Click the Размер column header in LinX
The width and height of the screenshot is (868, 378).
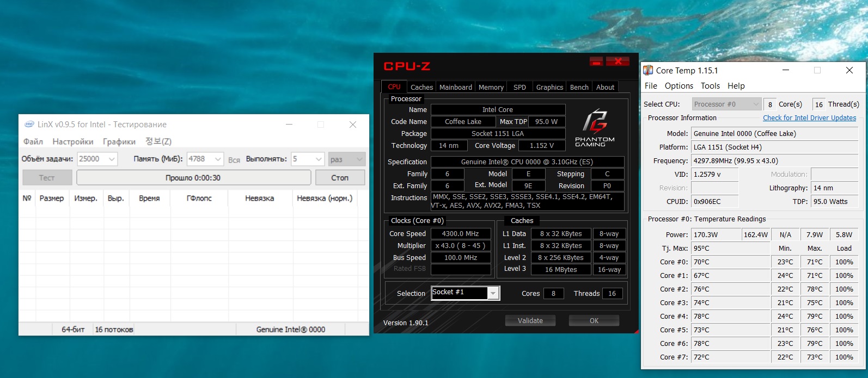coord(52,199)
